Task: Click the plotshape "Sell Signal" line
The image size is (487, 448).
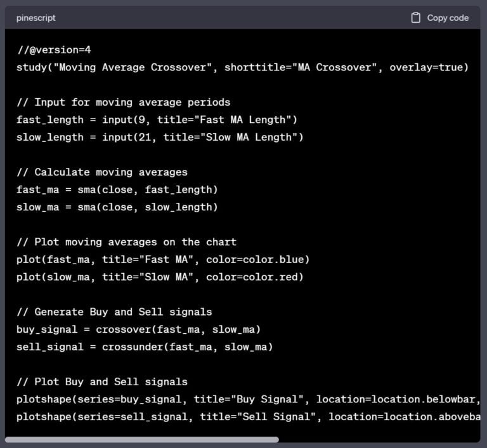Action: point(247,416)
